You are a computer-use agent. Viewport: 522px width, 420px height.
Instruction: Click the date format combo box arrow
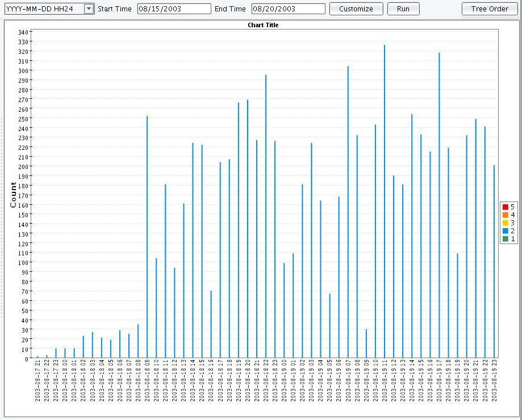89,9
